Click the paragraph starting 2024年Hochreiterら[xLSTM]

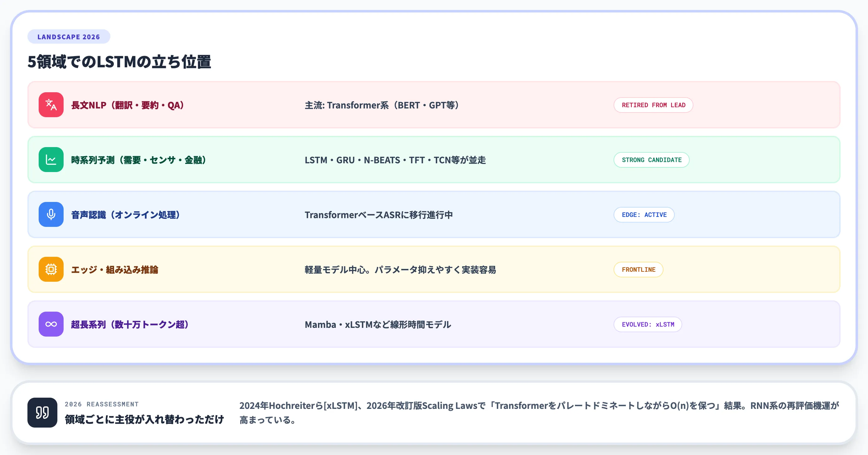click(x=539, y=413)
